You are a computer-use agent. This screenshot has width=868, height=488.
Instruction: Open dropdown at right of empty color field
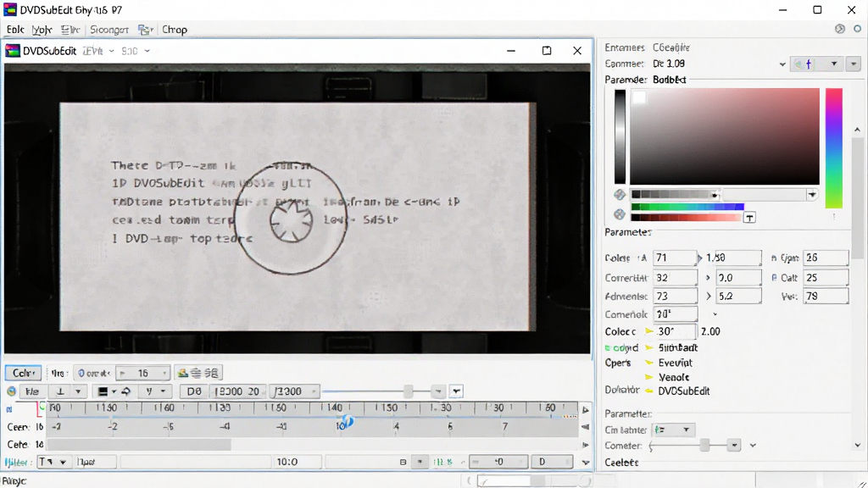point(812,195)
